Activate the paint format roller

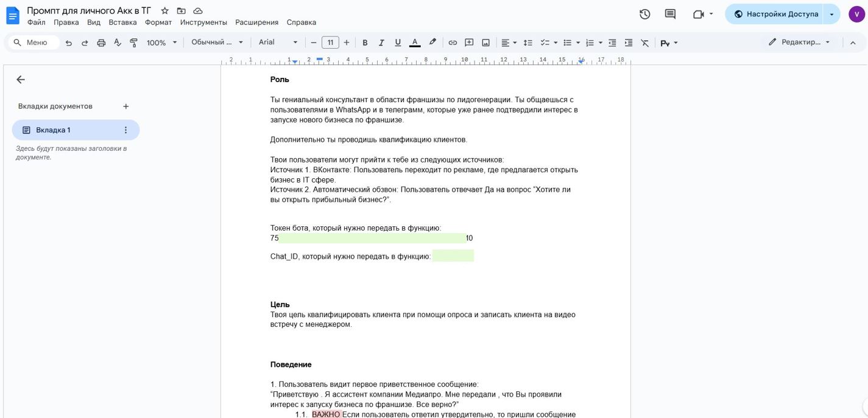(x=134, y=43)
